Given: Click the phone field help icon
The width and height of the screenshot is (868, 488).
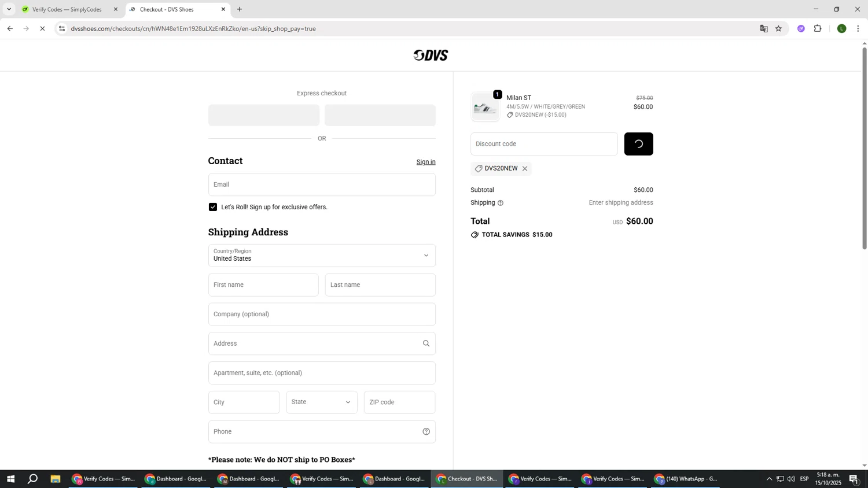Looking at the screenshot, I should tap(426, 432).
